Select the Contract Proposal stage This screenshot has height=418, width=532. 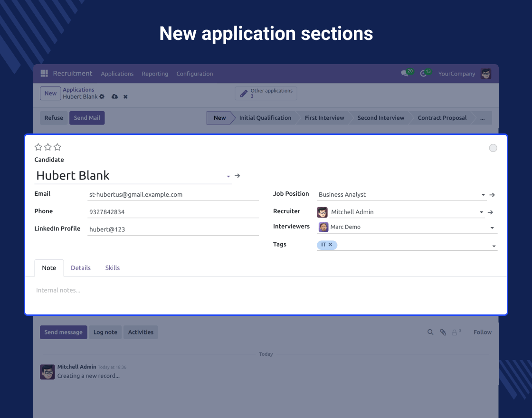[442, 118]
